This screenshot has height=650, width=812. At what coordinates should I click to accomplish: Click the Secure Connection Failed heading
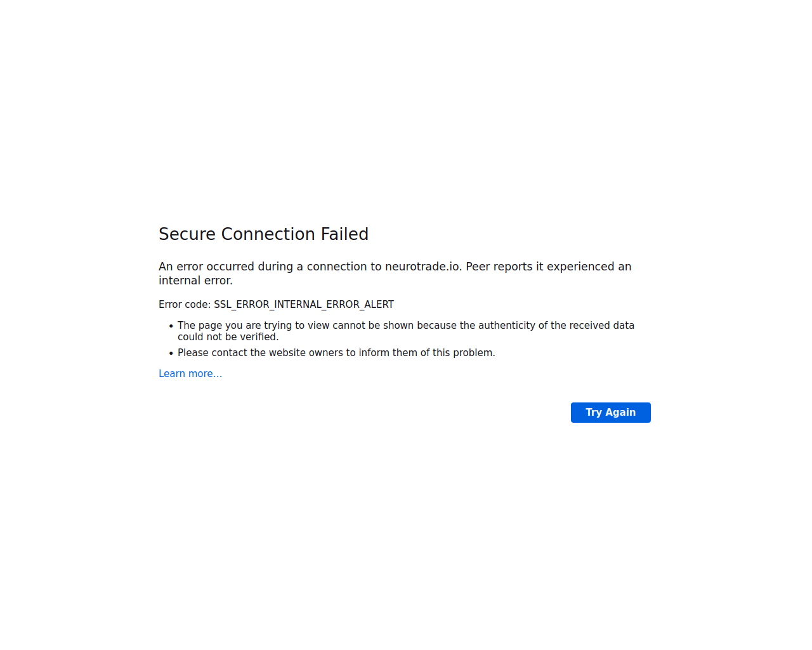click(x=263, y=234)
